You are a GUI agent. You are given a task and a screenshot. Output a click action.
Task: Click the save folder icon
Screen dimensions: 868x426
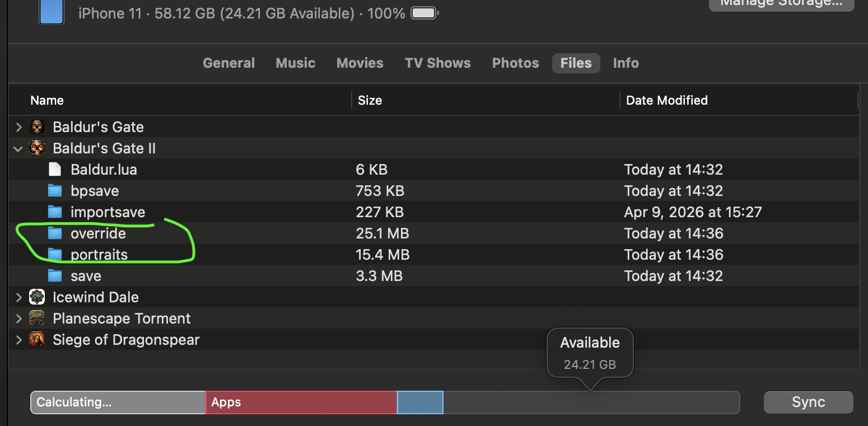54,276
